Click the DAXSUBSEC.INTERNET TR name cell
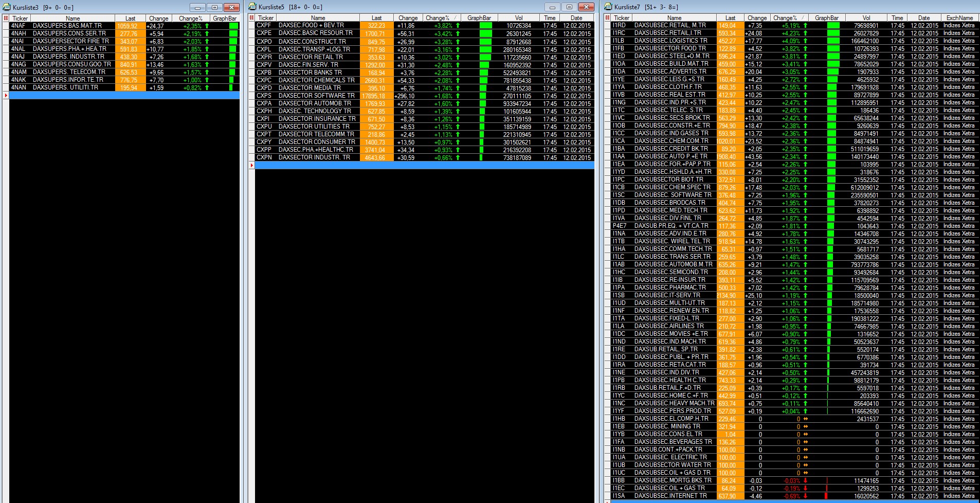 (x=670, y=495)
